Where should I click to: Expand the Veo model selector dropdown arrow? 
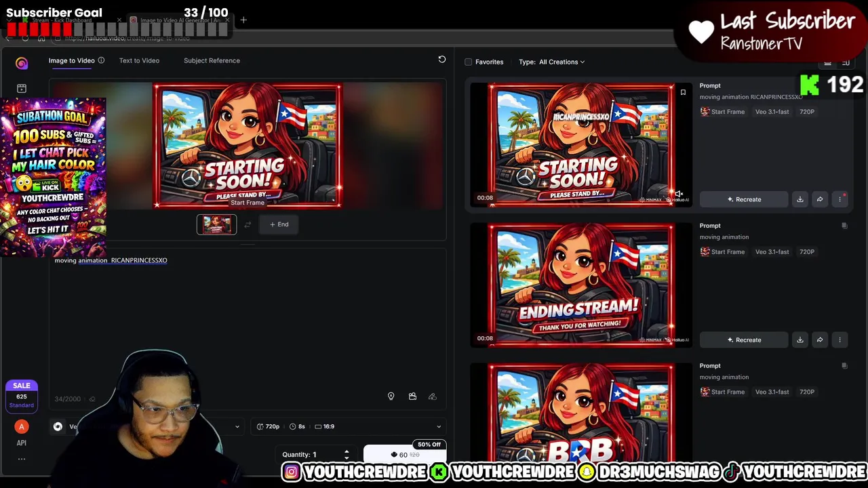[x=237, y=426]
